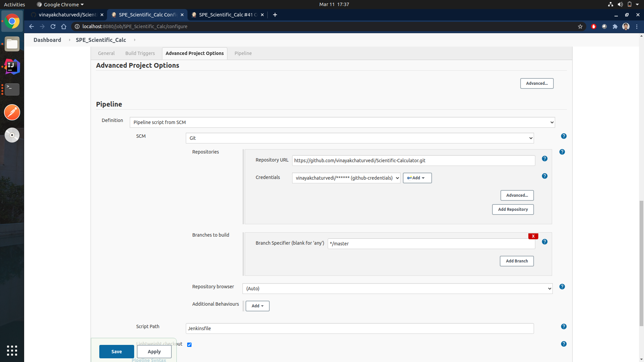Open Repository browser dropdown
The width and height of the screenshot is (644, 362).
click(397, 289)
